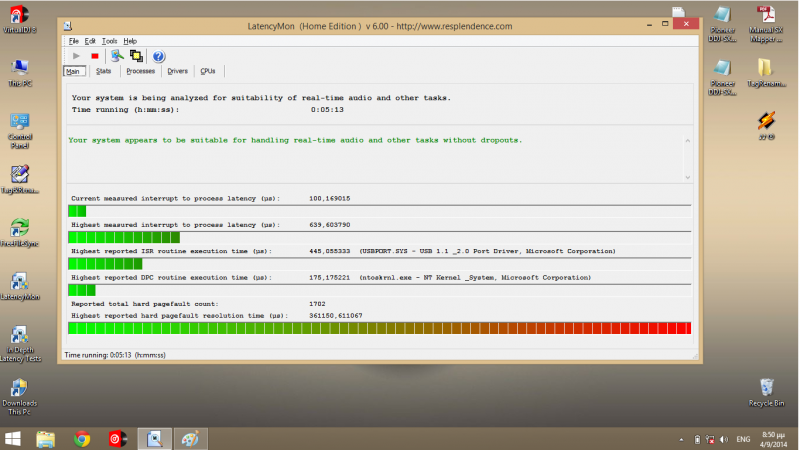Image resolution: width=800 pixels, height=450 pixels.
Task: Click the Windows Start button
Action: click(12, 438)
